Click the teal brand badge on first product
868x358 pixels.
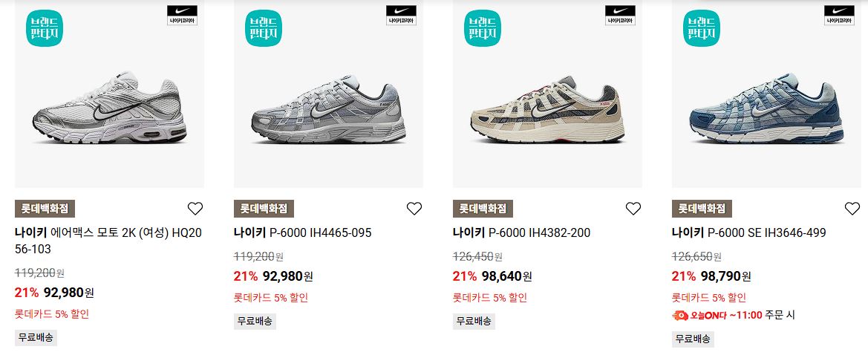tap(45, 28)
